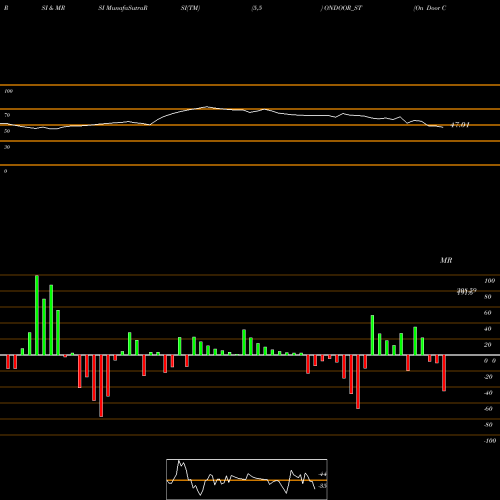Select the MR indicator label
Screen dimensions: 500x500
coord(446,260)
